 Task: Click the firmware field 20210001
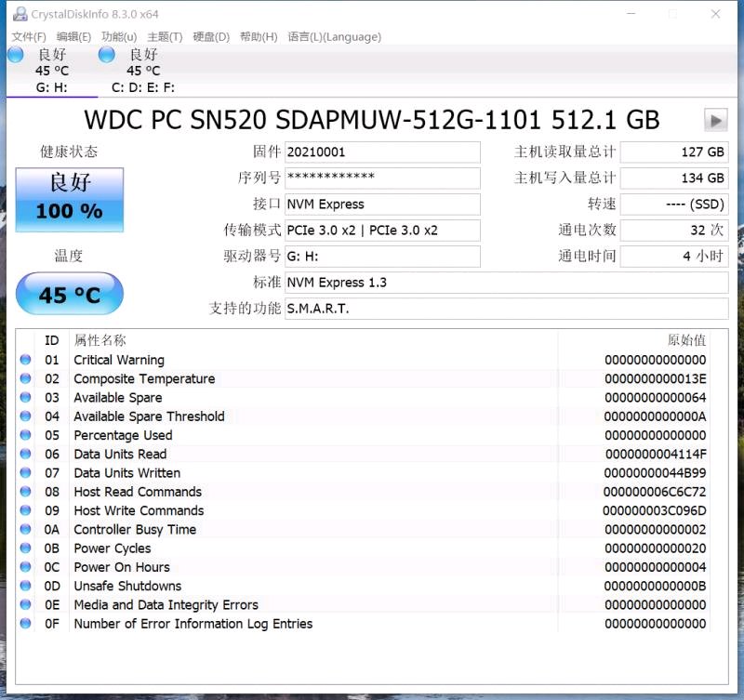coord(382,152)
